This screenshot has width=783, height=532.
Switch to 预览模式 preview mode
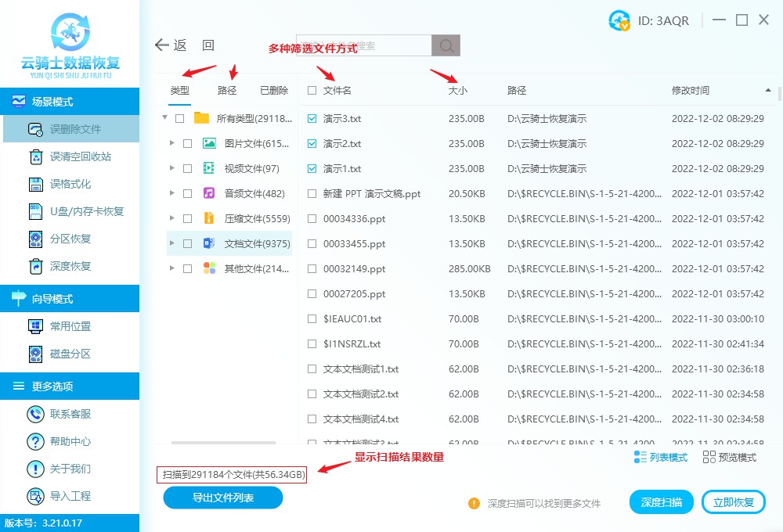tap(730, 457)
